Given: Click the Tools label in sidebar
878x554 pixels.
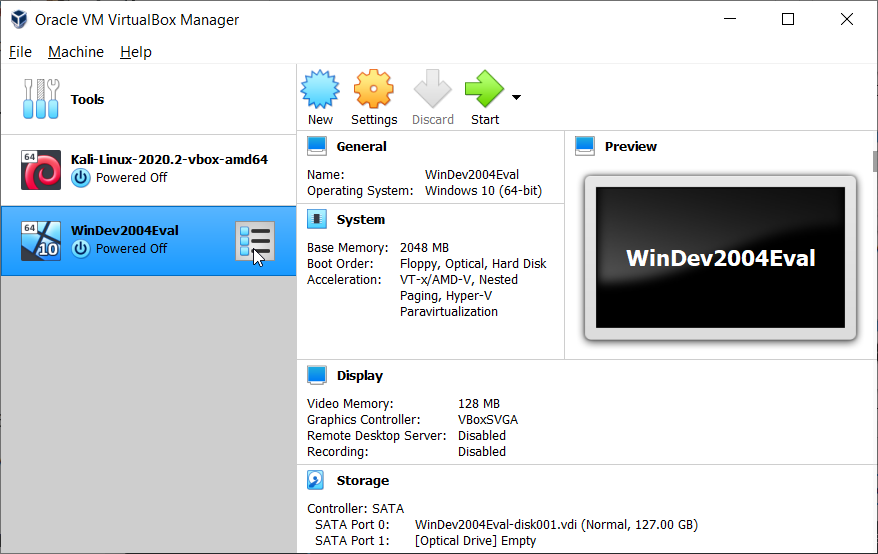Looking at the screenshot, I should click(x=87, y=99).
